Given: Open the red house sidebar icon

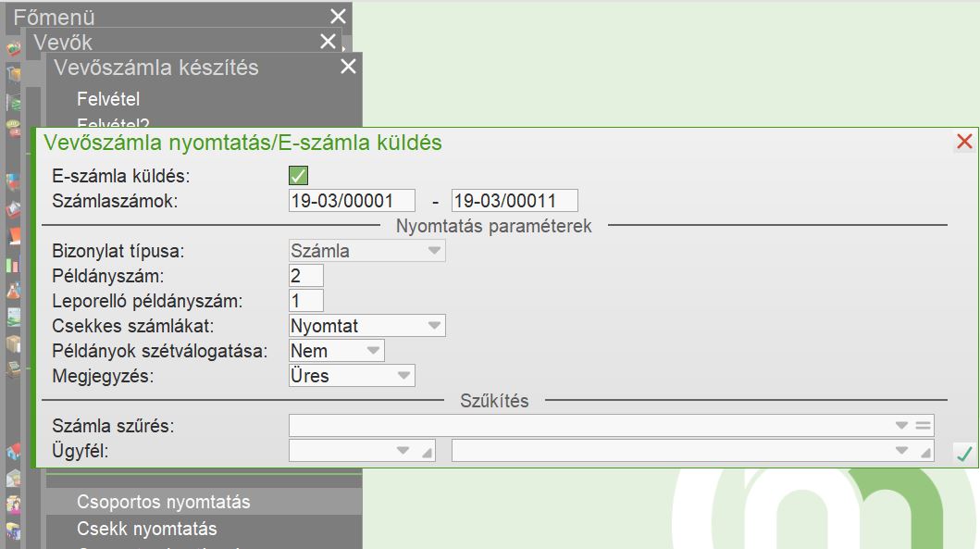Looking at the screenshot, I should tap(13, 451).
